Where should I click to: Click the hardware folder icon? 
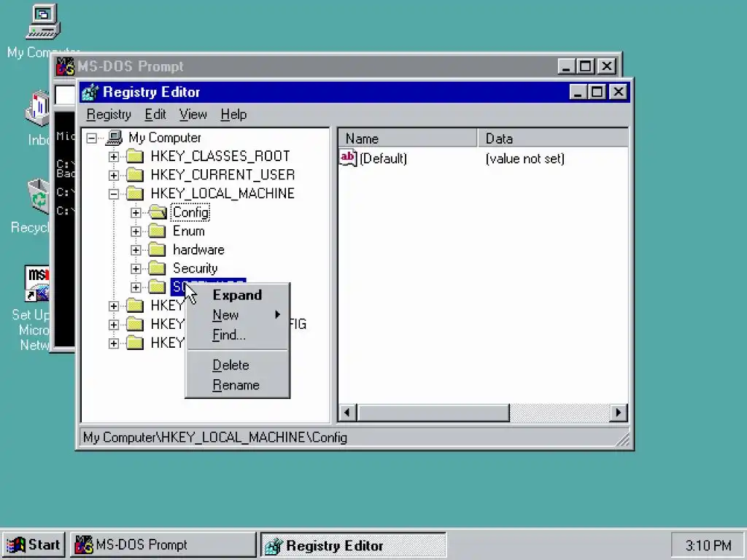tap(158, 249)
